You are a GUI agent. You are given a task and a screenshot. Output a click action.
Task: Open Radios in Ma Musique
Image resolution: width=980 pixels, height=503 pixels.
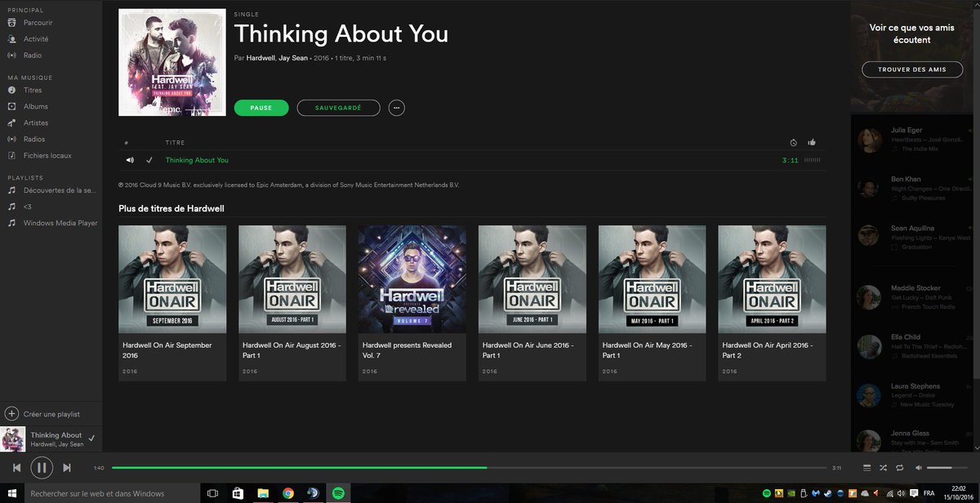tap(34, 139)
